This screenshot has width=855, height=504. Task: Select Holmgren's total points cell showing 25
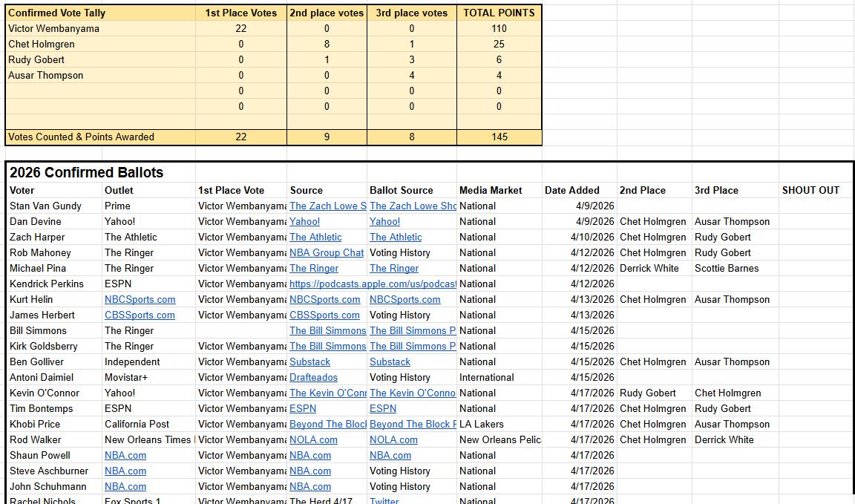pyautogui.click(x=499, y=45)
